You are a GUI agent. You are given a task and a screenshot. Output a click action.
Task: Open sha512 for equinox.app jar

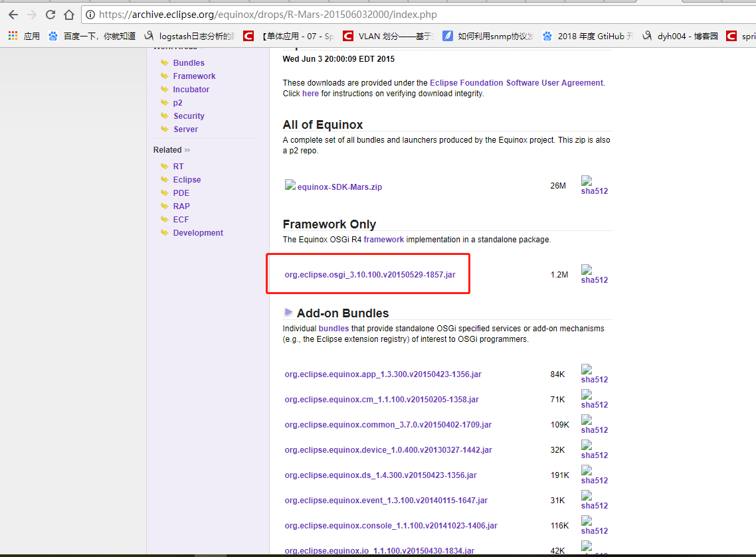pos(594,380)
